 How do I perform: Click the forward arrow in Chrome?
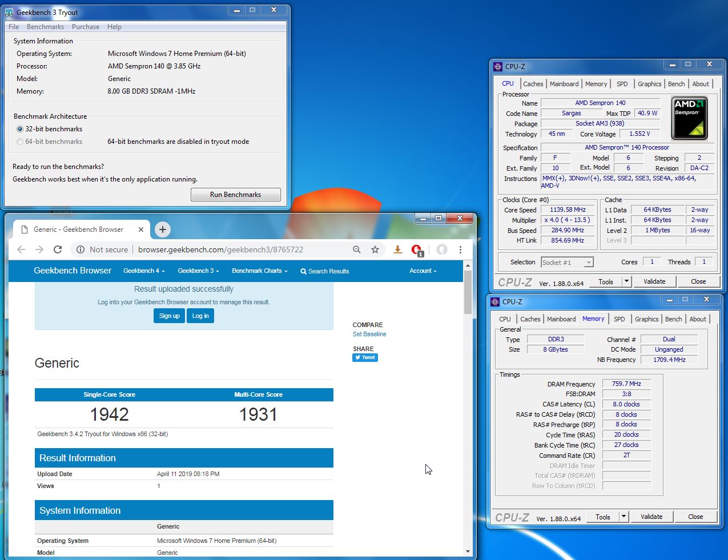pos(39,249)
